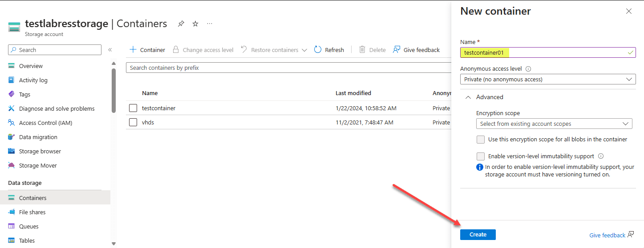Screen dimensions: 644x248
Task: Click the Storage Mover icon
Action: click(x=12, y=165)
